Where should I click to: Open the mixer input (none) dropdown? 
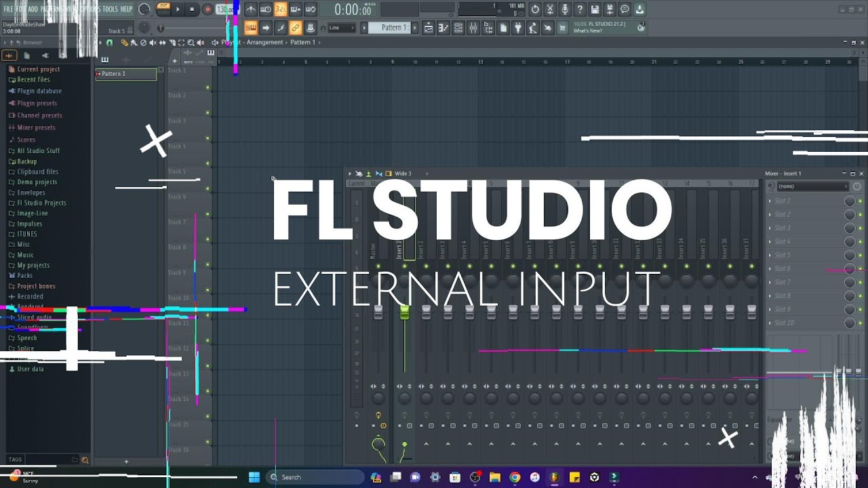click(812, 186)
